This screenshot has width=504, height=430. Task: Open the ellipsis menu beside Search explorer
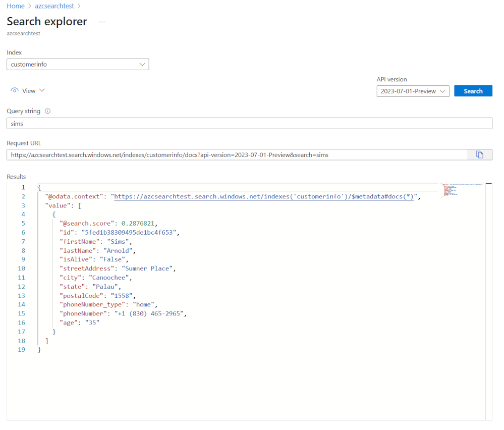(x=102, y=22)
